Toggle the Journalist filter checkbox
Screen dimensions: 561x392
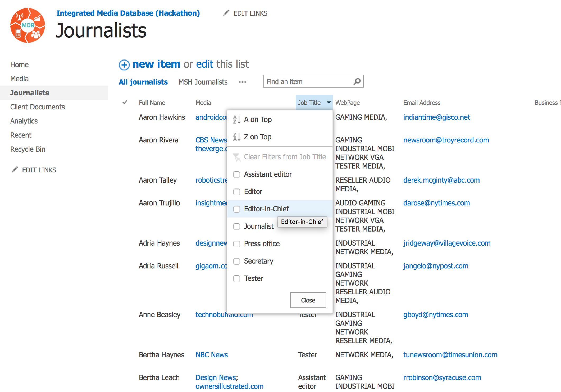click(236, 227)
